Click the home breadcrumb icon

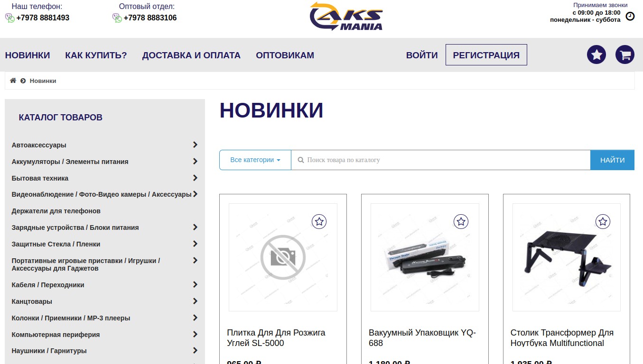(13, 81)
